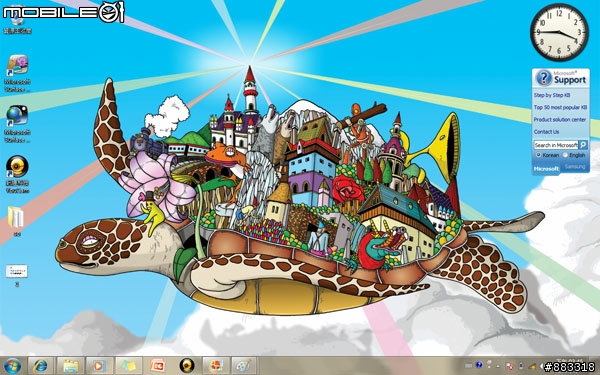The height and width of the screenshot is (375, 600).
Task: Open the Contact Us link
Action: (546, 132)
